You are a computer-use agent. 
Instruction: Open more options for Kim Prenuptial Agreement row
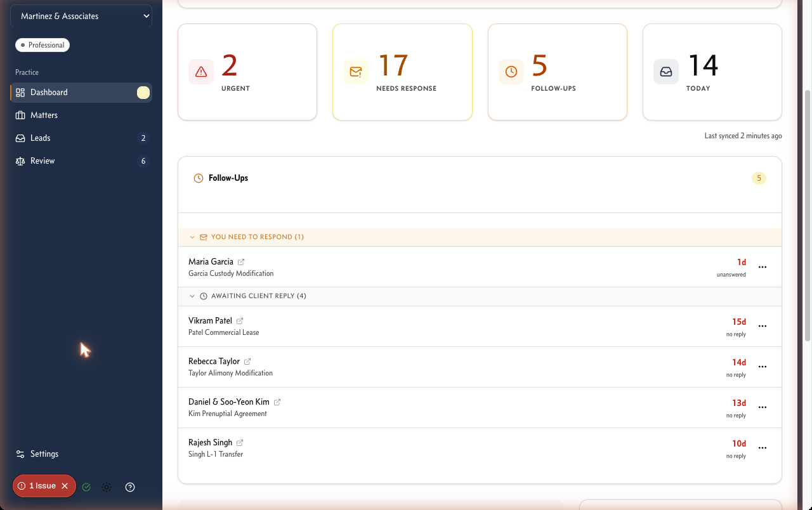pyautogui.click(x=763, y=407)
